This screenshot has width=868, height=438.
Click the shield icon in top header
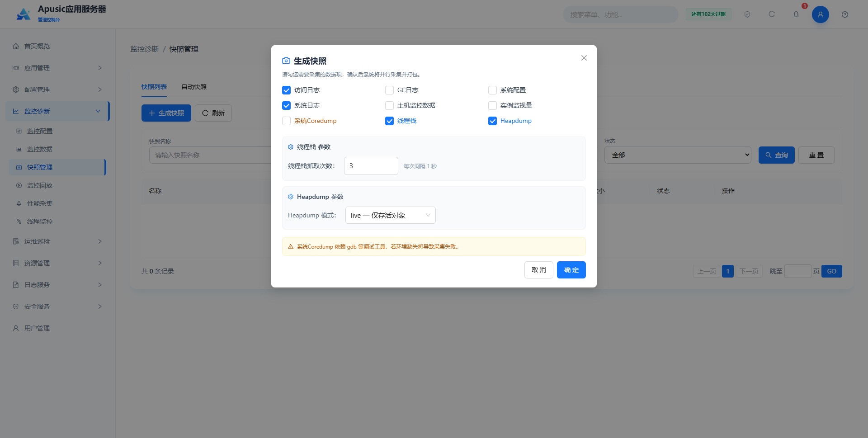coord(747,14)
